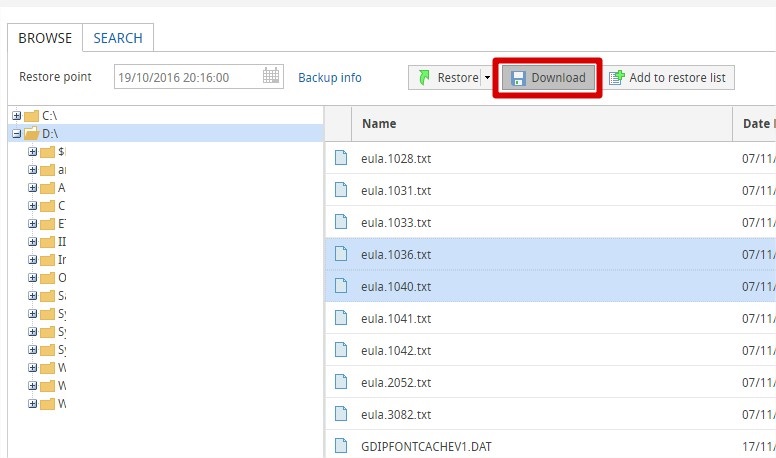This screenshot has height=458, width=776.
Task: Click the C:\ drive folder icon
Action: tap(30, 116)
